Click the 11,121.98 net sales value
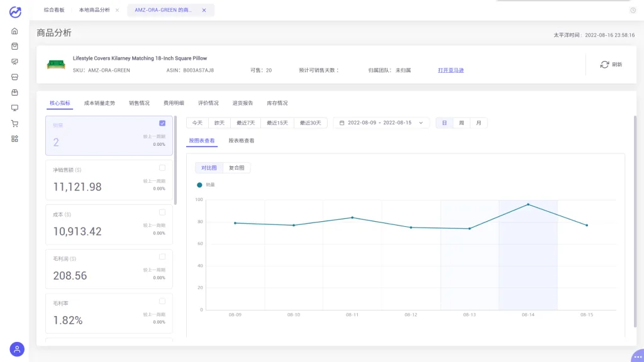The image size is (644, 362). (x=77, y=187)
